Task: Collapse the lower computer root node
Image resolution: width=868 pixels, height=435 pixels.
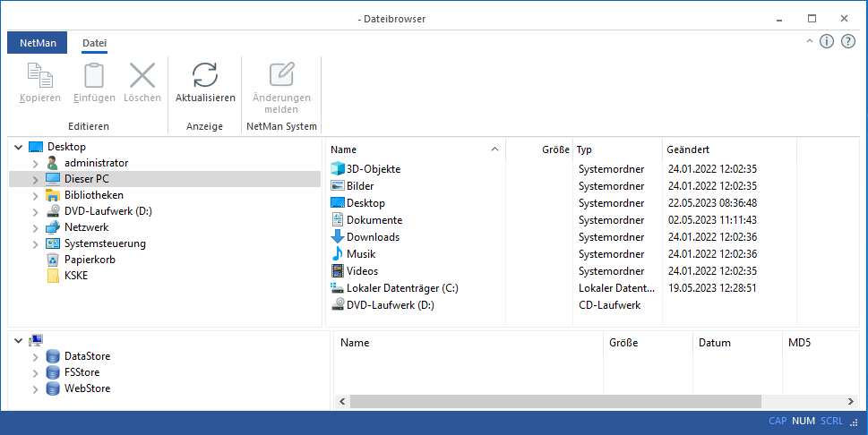Action: coord(18,341)
